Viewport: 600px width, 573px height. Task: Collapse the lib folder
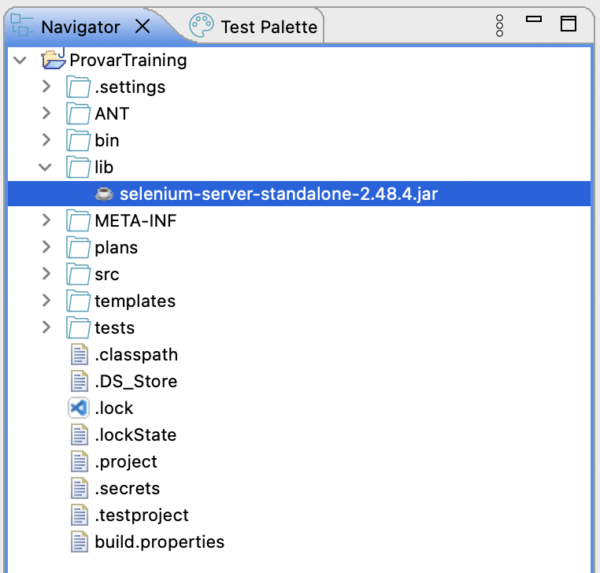point(46,167)
